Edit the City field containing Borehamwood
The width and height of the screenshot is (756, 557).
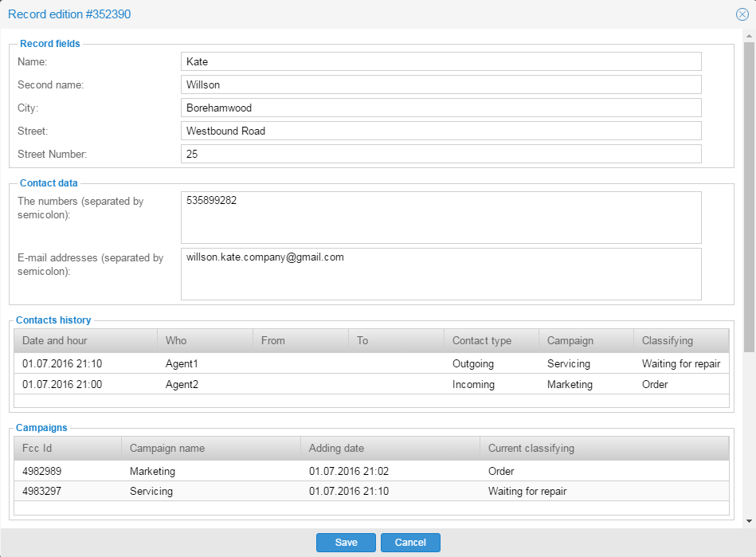[441, 108]
